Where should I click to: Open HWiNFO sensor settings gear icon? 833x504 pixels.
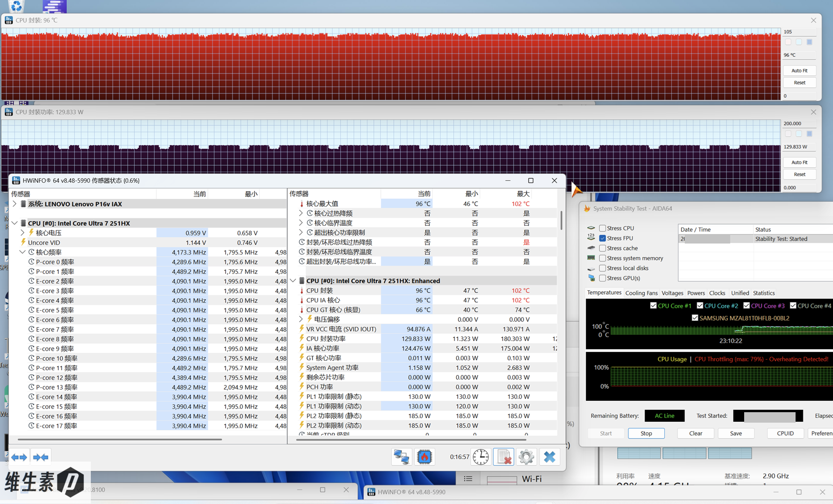526,457
